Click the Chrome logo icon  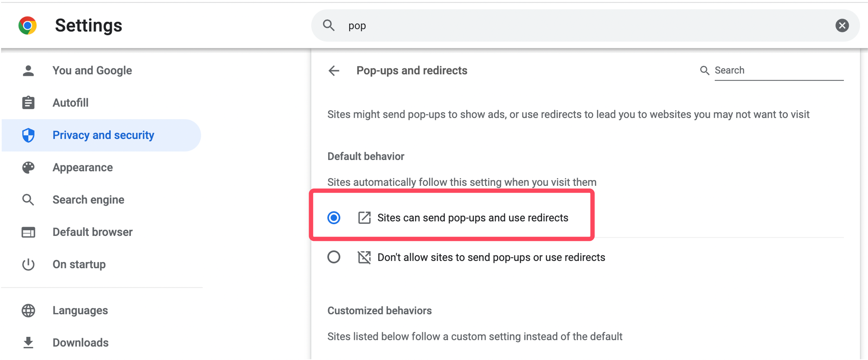tap(28, 26)
